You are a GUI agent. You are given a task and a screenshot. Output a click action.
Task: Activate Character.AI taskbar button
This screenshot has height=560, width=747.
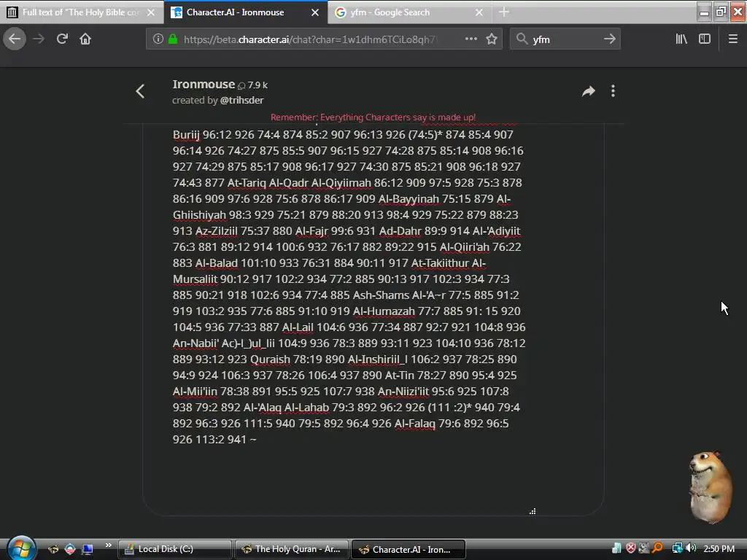pyautogui.click(x=409, y=549)
